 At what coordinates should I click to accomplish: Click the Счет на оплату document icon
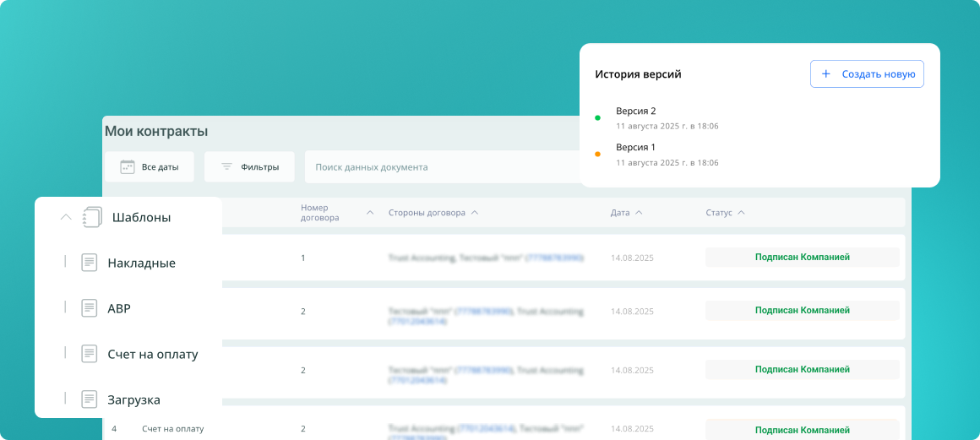pyautogui.click(x=90, y=354)
